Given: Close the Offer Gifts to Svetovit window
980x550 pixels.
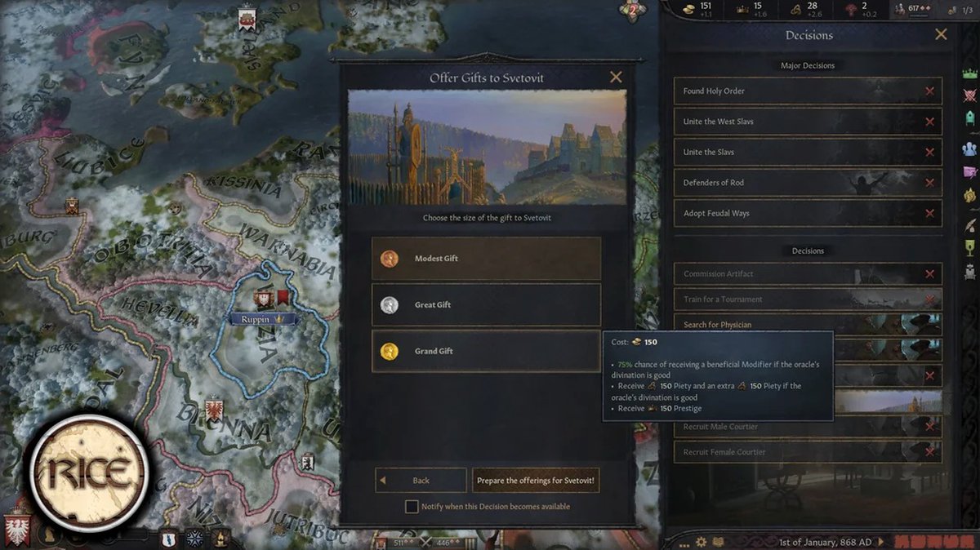Looking at the screenshot, I should [616, 78].
